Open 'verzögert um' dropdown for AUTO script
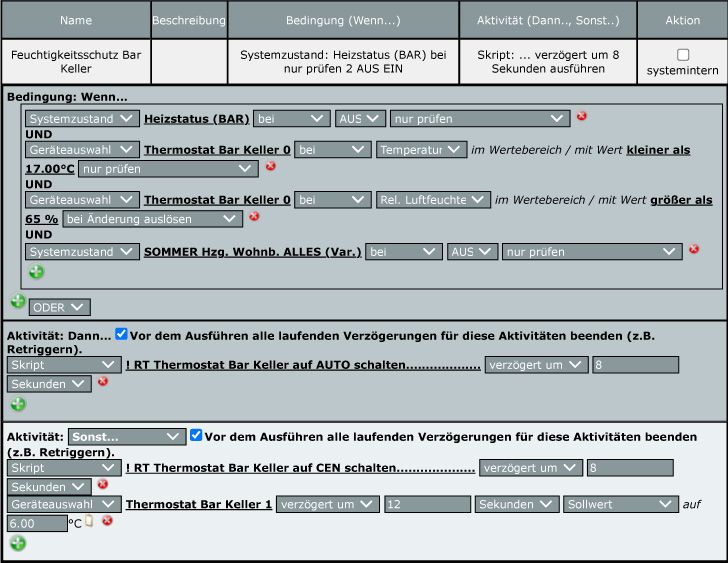Image resolution: width=728 pixels, height=563 pixels. (536, 365)
